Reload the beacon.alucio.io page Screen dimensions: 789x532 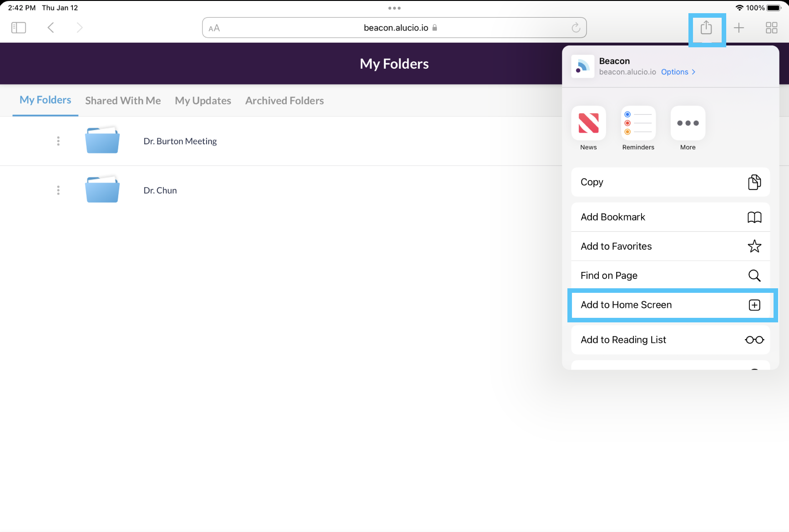pos(576,28)
